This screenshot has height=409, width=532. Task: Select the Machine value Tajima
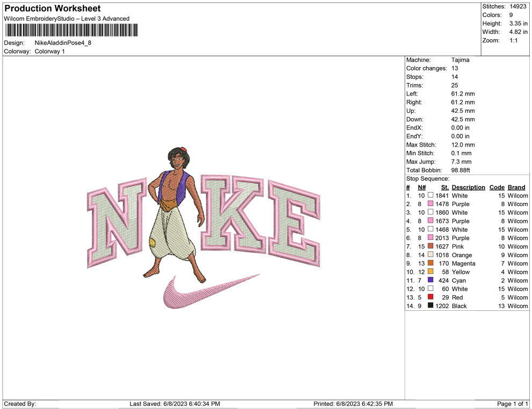coord(460,60)
